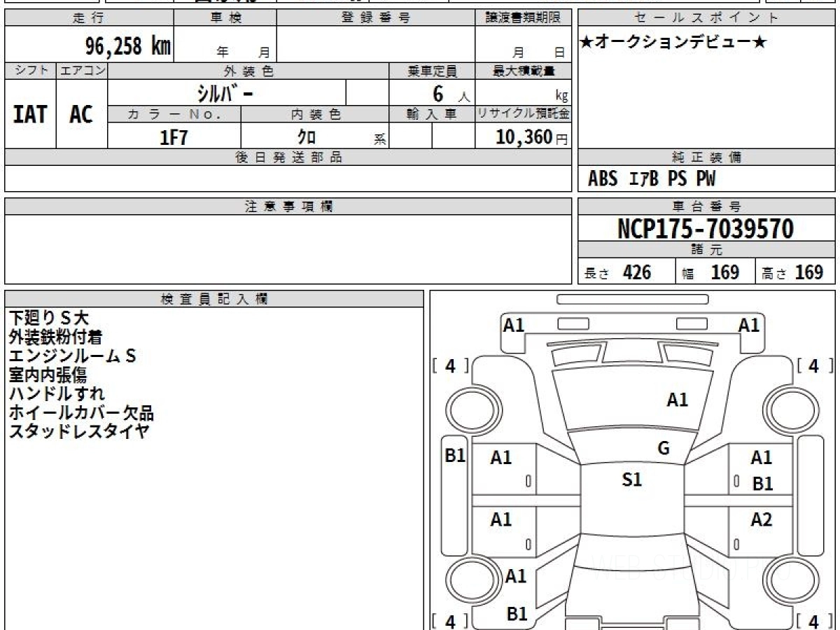The height and width of the screenshot is (630, 840).
Task: Select the equipment list ABS エアB PS PW
Action: pyautogui.click(x=652, y=179)
